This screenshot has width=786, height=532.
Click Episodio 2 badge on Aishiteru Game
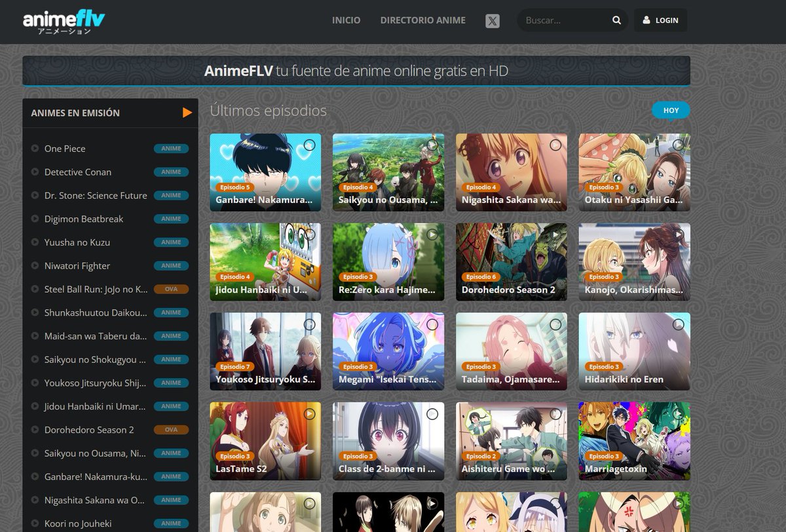[480, 456]
